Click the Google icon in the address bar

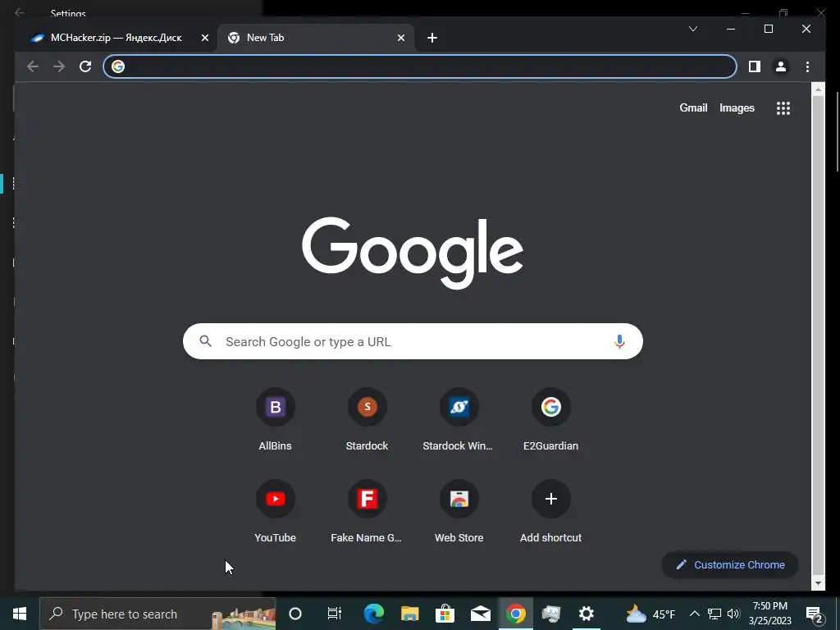tap(118, 66)
